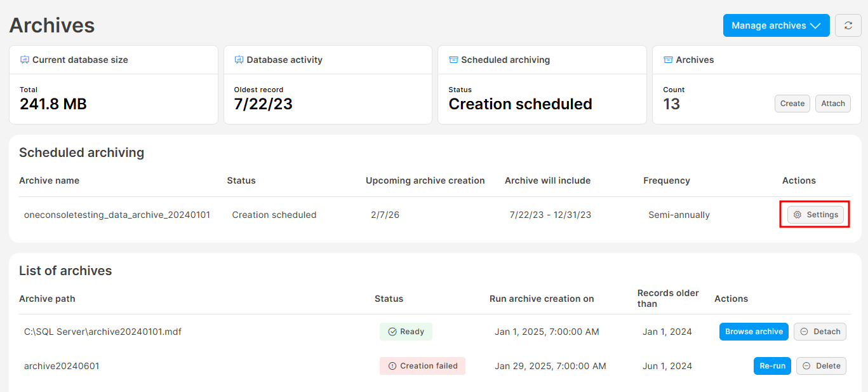Viewport: 868px width, 392px height.
Task: Select the oneconsoletesting_data_archive_20240101 row name
Action: pos(117,215)
